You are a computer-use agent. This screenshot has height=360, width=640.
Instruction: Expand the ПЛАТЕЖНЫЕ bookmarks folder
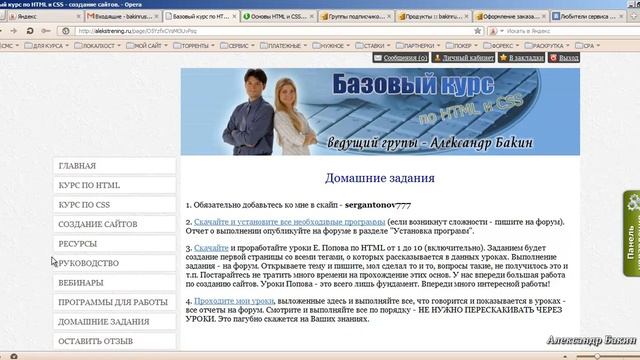tap(283, 46)
